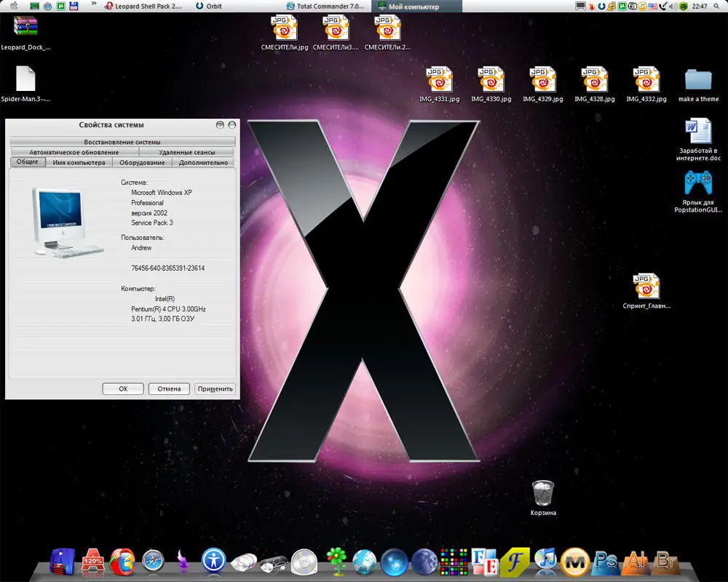
Task: Switch to the Удаленные сеансы tab
Action: coord(186,152)
